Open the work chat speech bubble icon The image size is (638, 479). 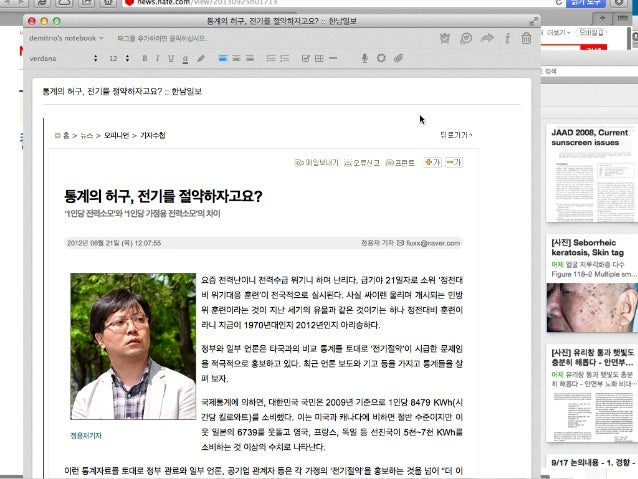coord(466,38)
